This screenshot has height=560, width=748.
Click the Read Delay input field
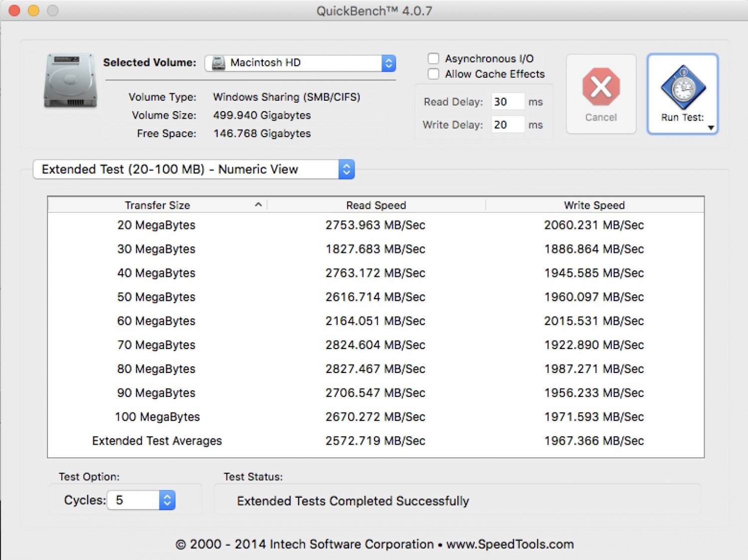click(508, 102)
